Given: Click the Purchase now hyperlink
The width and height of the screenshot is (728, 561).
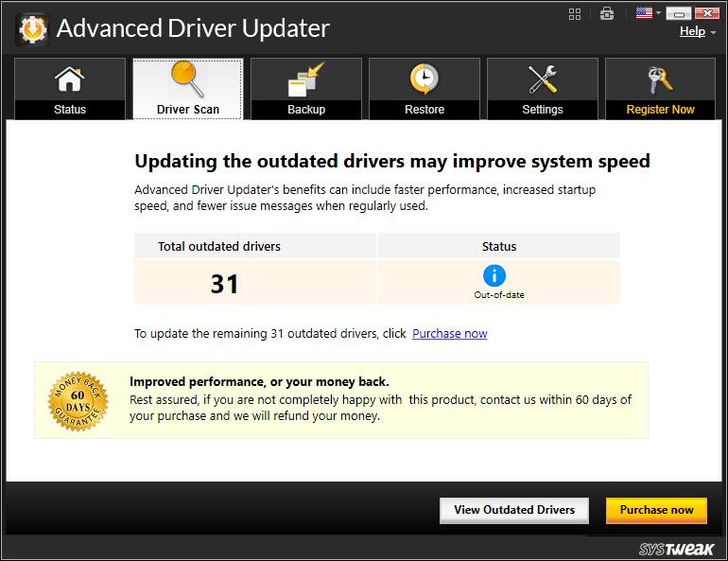Looking at the screenshot, I should click(449, 333).
